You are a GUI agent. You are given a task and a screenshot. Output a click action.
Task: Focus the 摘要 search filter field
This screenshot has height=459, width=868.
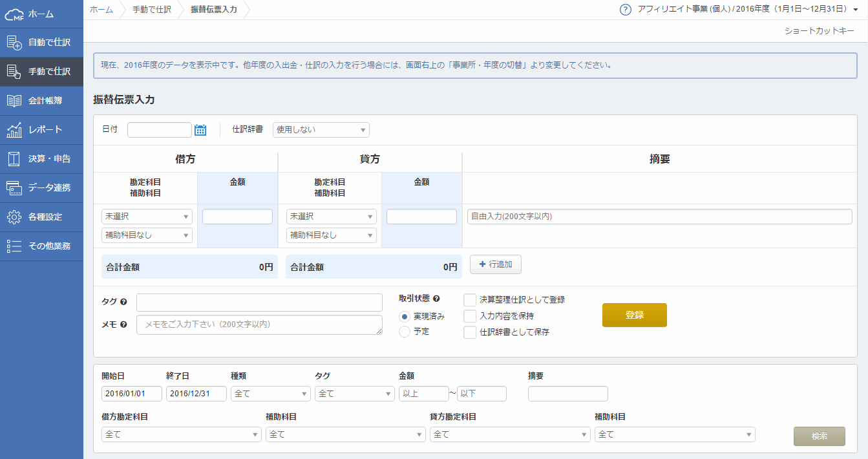(568, 394)
